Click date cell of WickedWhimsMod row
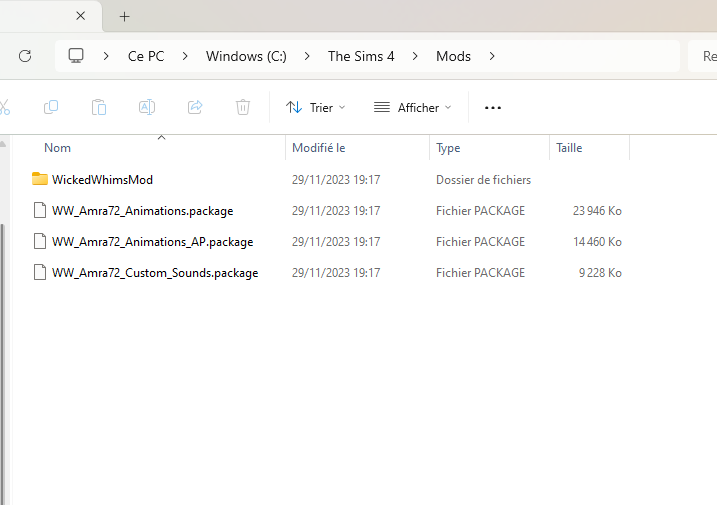717x505 pixels. [336, 180]
